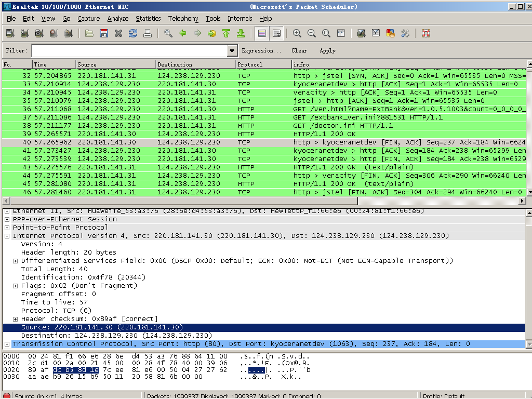Open the Statistics menu

coord(148,19)
